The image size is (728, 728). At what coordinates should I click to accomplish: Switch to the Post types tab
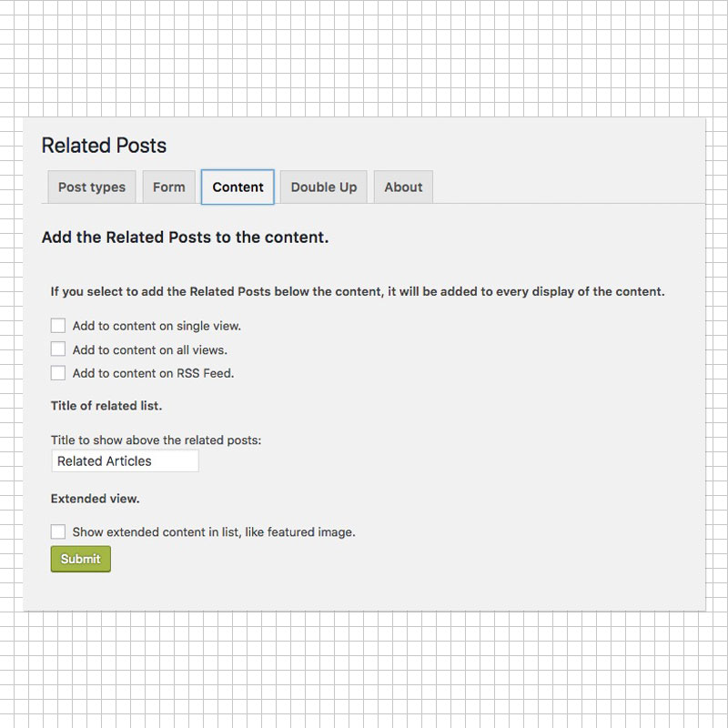coord(91,187)
